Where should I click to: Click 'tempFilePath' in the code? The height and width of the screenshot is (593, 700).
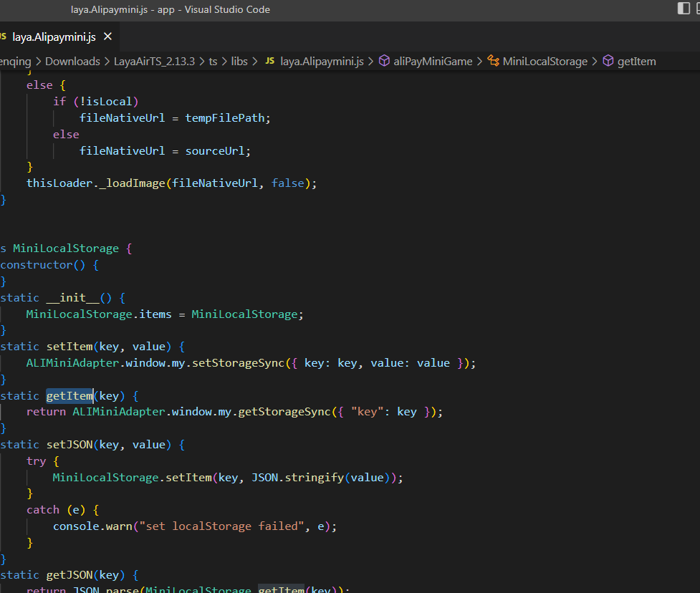[225, 118]
